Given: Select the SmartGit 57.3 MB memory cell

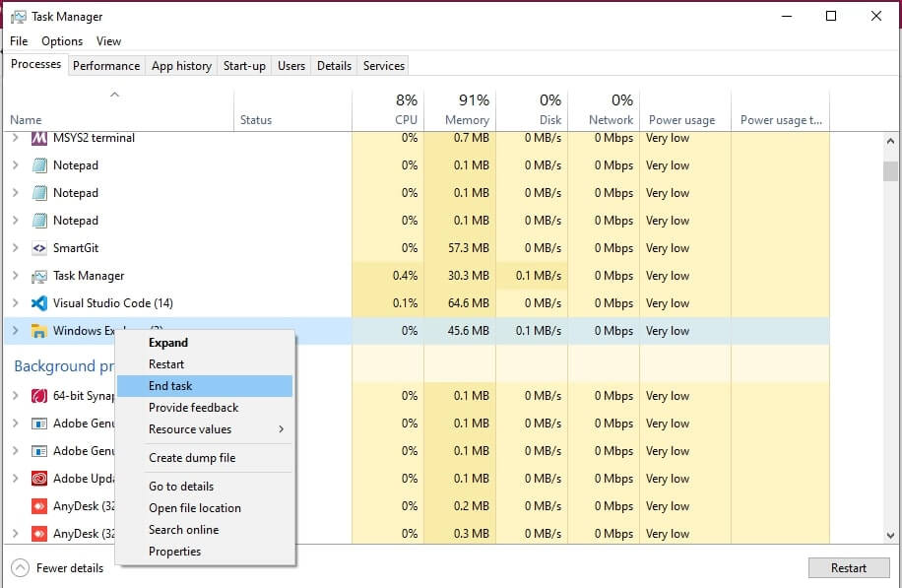Looking at the screenshot, I should point(460,248).
